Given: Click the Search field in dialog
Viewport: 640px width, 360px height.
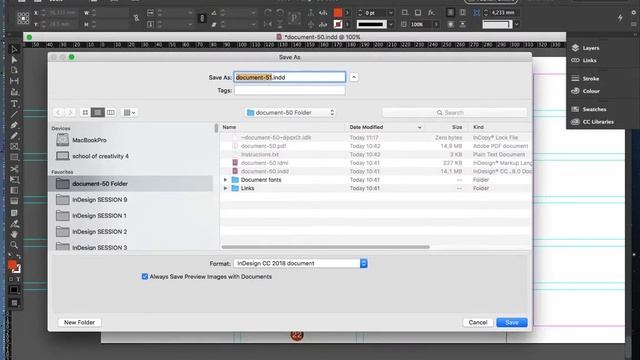Looking at the screenshot, I should pyautogui.click(x=454, y=112).
